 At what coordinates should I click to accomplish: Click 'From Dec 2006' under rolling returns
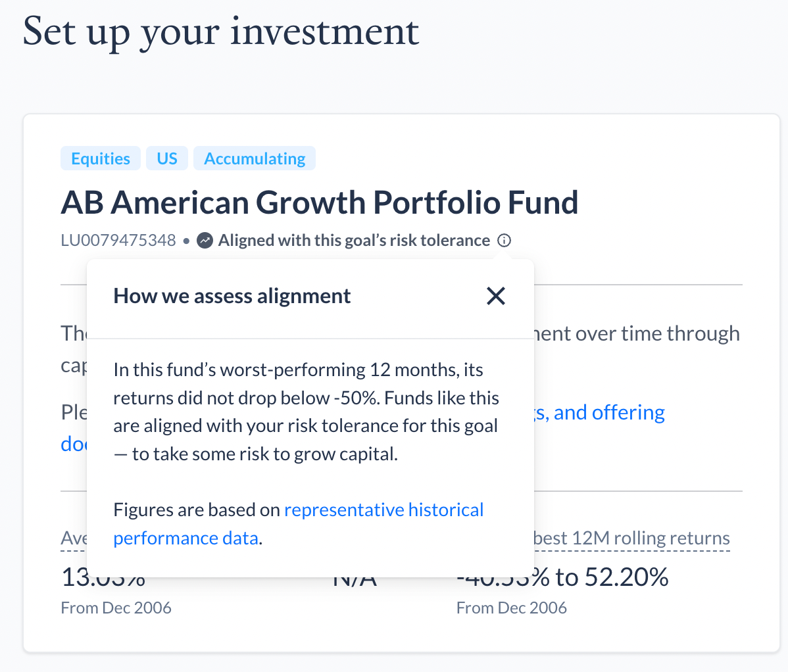click(x=511, y=608)
